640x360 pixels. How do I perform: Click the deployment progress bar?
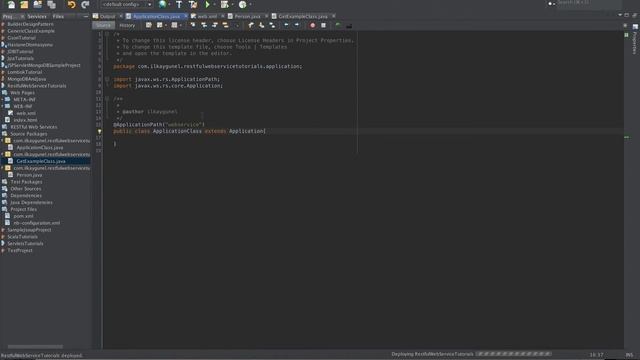(514, 354)
